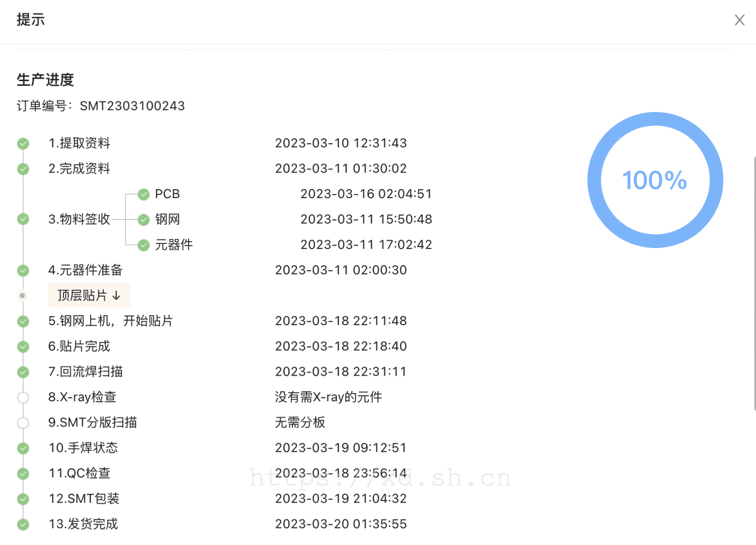This screenshot has height=545, width=756.
Task: Click empty circle beside 8.X-ray检查
Action: 23,397
